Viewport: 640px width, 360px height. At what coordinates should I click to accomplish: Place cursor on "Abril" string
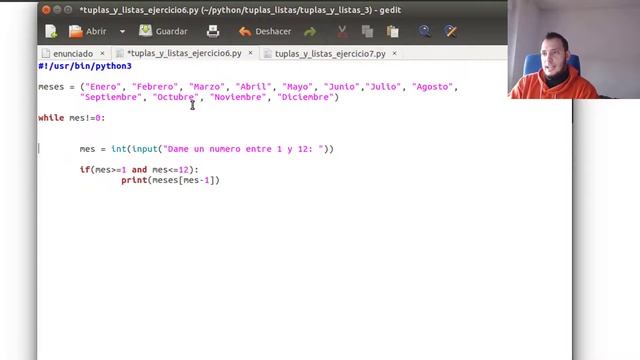[253, 87]
